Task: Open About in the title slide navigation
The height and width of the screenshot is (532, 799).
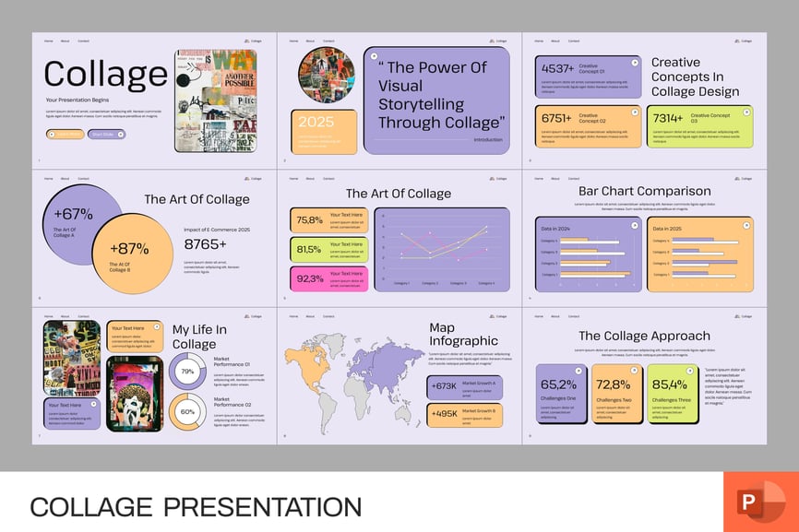Action: click(65, 41)
